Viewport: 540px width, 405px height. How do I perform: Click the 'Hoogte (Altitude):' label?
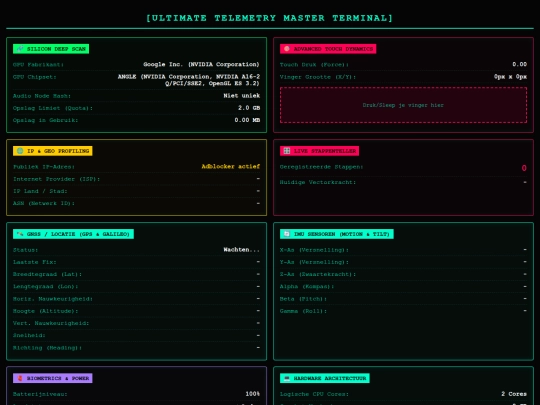pyautogui.click(x=45, y=311)
